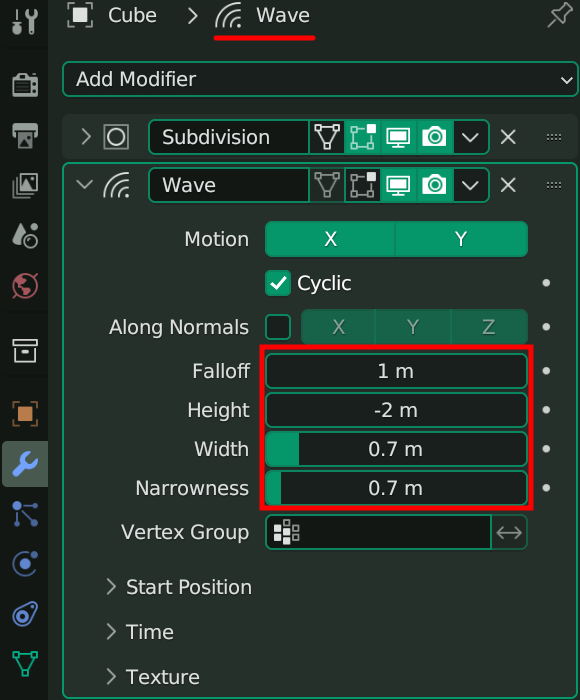Animate Falloff property dot
Image resolution: width=580 pixels, height=700 pixels.
point(546,371)
